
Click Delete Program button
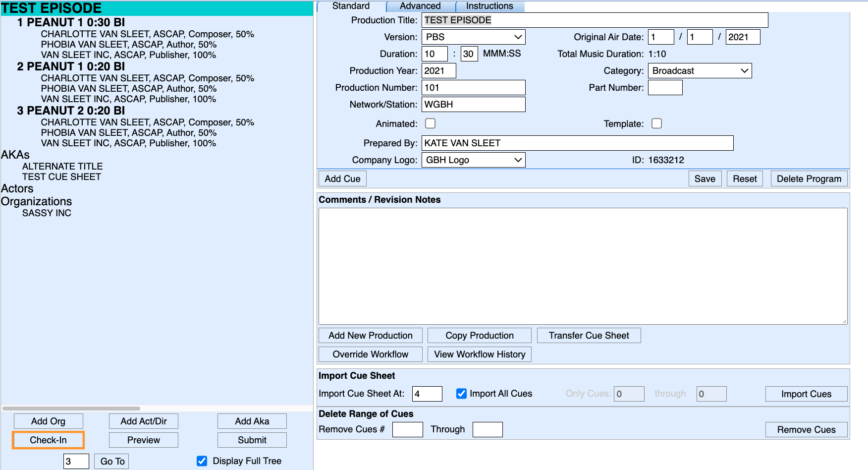[x=809, y=179]
